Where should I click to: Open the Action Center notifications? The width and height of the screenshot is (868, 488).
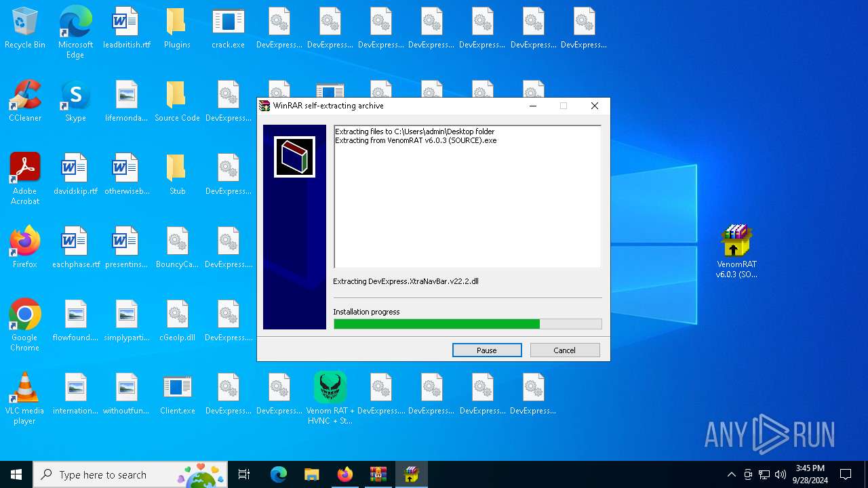[x=846, y=474]
